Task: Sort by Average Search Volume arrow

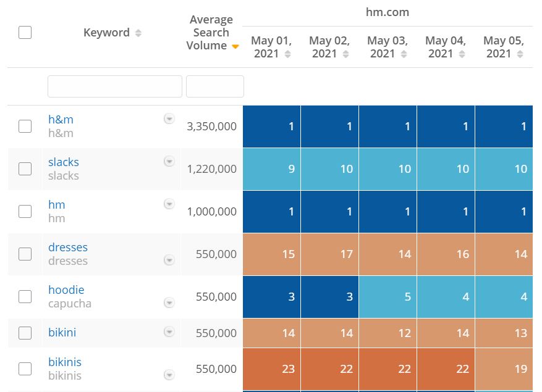Action: pyautogui.click(x=235, y=46)
